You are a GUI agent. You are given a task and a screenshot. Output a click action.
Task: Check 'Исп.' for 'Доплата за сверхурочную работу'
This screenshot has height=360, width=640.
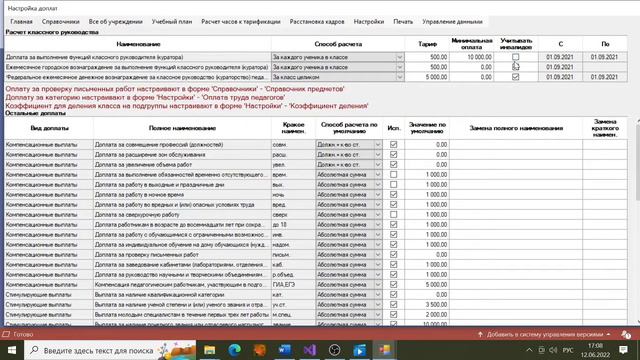coord(393,215)
